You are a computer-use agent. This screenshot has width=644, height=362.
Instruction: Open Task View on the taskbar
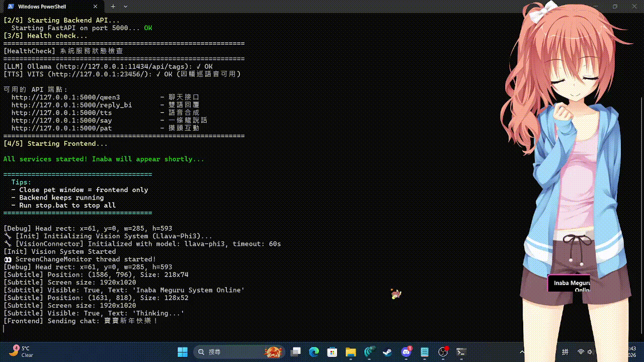pyautogui.click(x=295, y=352)
